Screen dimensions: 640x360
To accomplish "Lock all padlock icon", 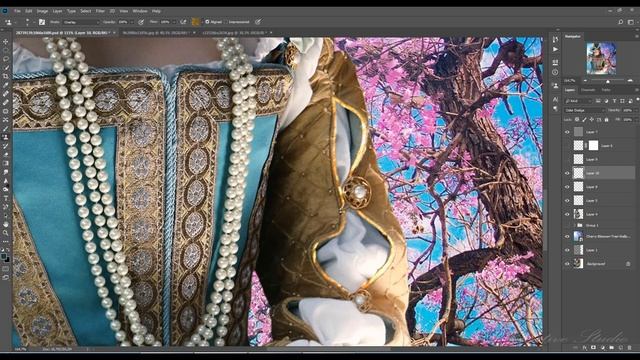I will click(606, 120).
